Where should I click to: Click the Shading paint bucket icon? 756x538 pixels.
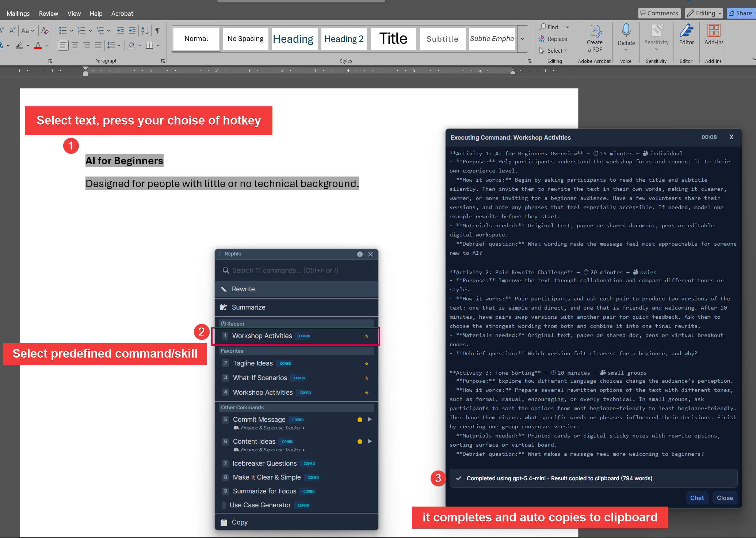pos(131,45)
